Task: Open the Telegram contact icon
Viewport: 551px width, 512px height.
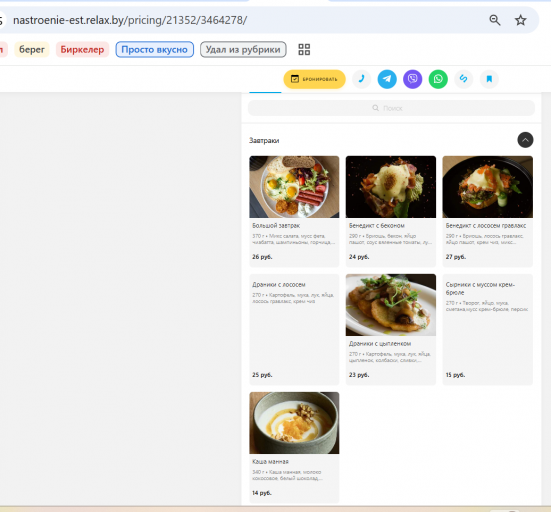Action: point(387,79)
